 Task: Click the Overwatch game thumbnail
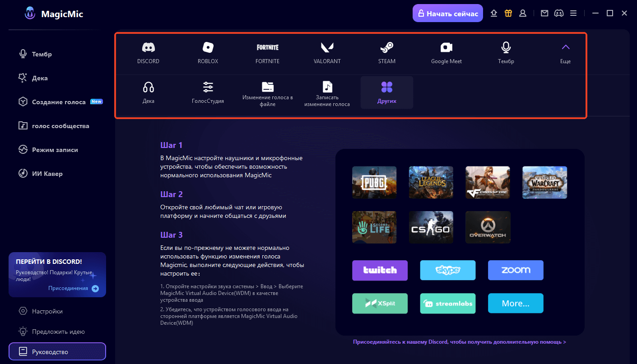pos(488,227)
